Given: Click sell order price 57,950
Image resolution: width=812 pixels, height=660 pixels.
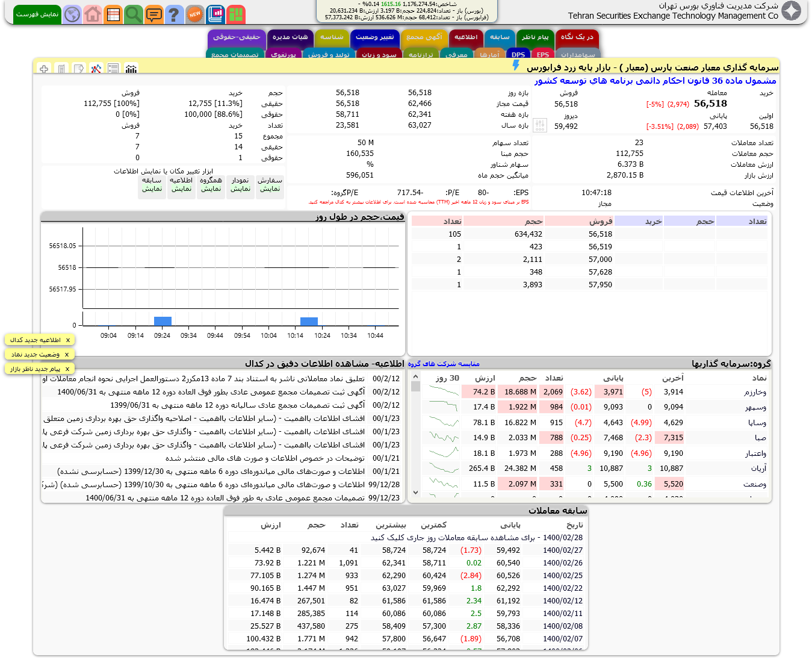Looking at the screenshot, I should [600, 285].
